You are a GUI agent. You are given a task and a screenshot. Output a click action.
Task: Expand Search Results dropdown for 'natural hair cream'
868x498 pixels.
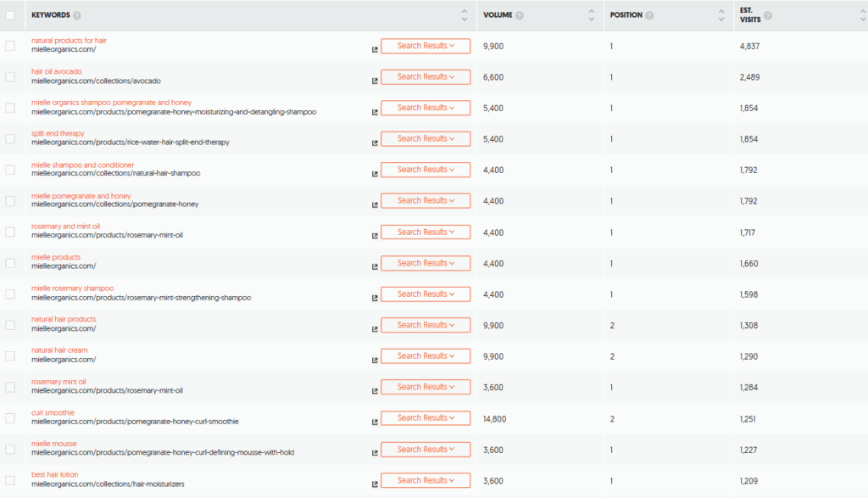(426, 356)
